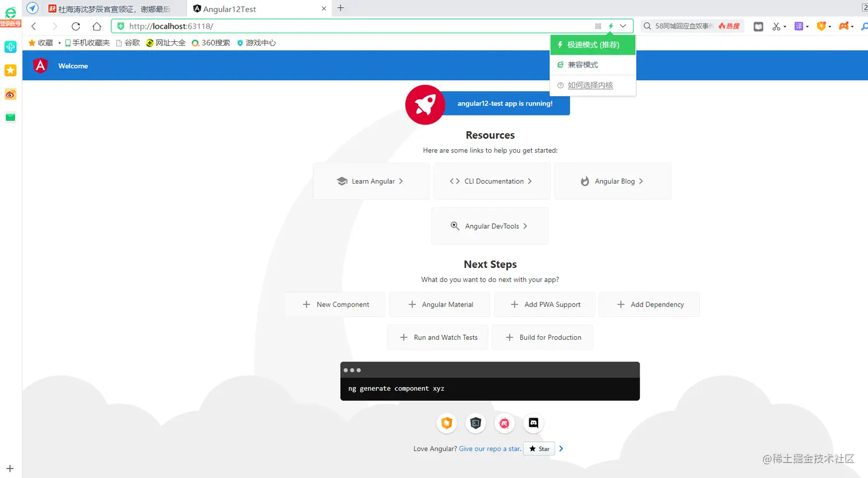This screenshot has width=868, height=478.
Task: Click the dark Angular CLI circle icon
Action: (x=475, y=423)
